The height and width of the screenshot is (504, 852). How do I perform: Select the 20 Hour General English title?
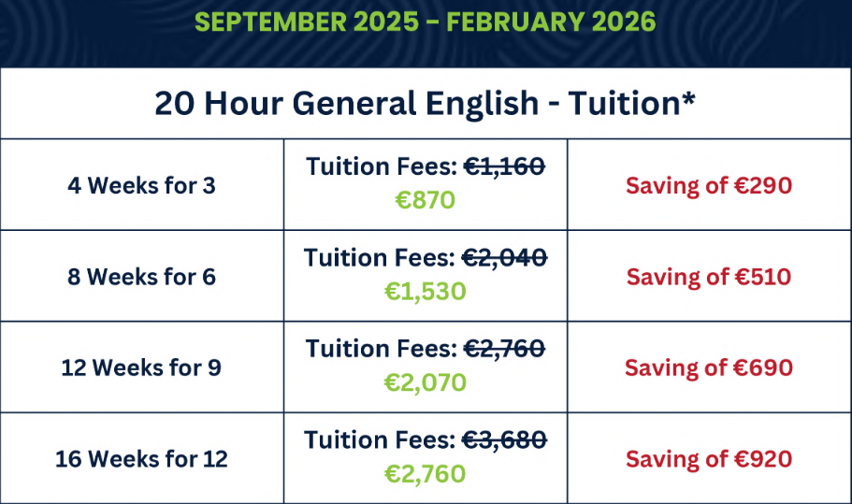[x=426, y=103]
